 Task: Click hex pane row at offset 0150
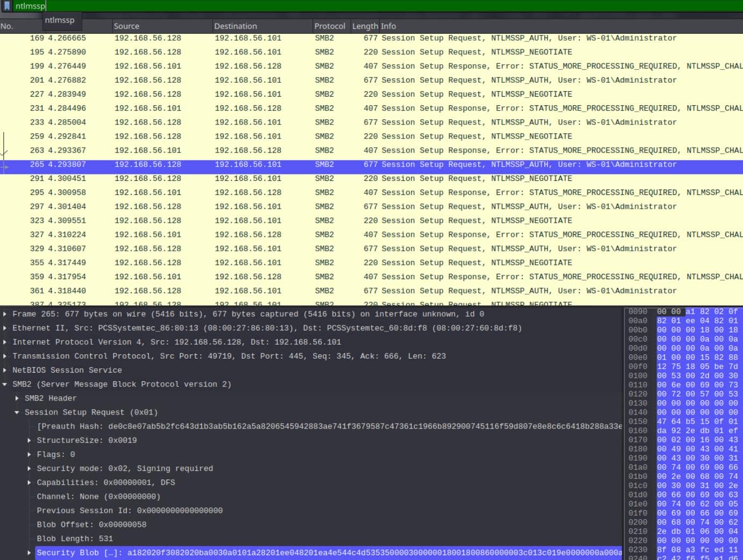pyautogui.click(x=684, y=421)
